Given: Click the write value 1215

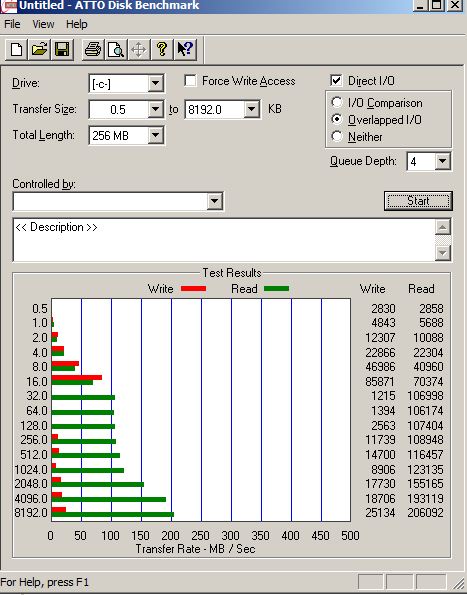Looking at the screenshot, I should (383, 396).
